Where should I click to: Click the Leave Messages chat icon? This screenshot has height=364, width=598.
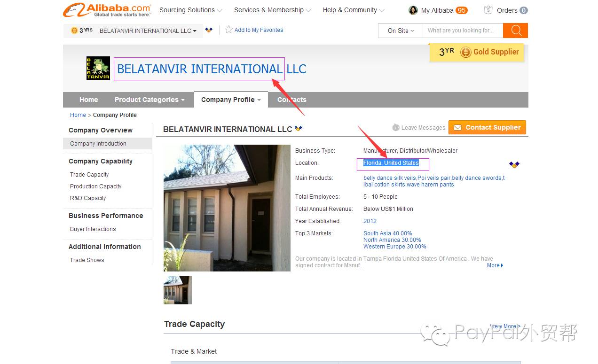pos(396,127)
